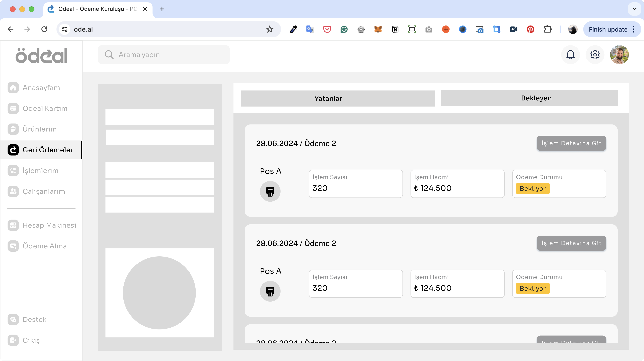The image size is (644, 361).
Task: Open the Grammarly extension icon
Action: (x=344, y=29)
